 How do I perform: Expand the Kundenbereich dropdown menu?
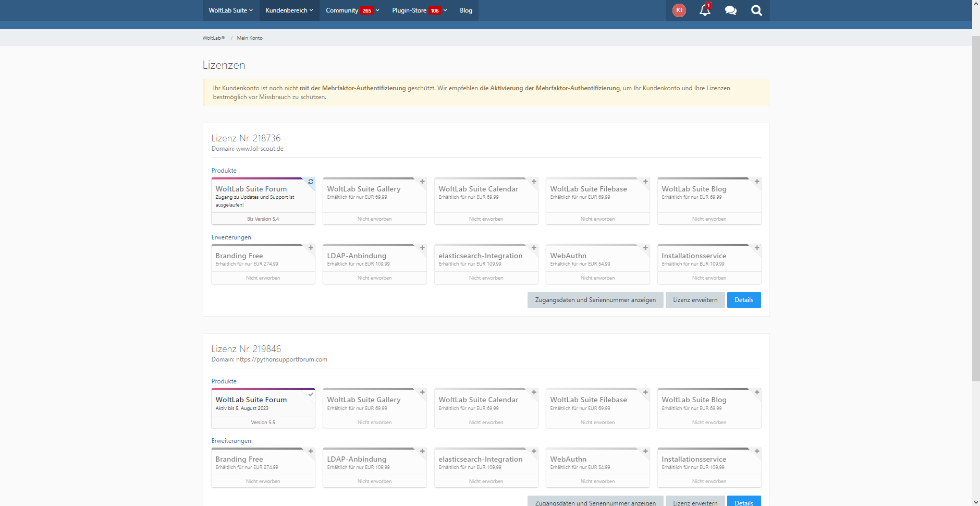[x=289, y=10]
